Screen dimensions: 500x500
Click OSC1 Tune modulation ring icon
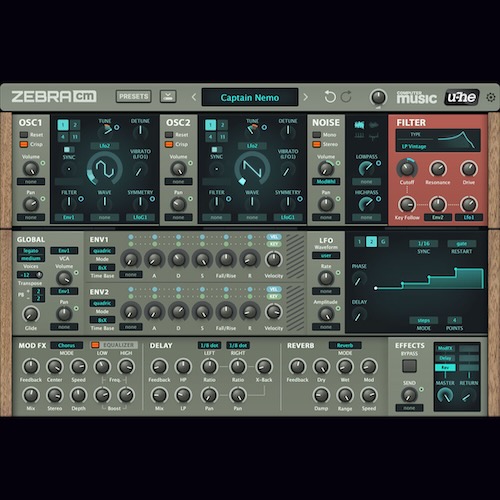coord(117,127)
